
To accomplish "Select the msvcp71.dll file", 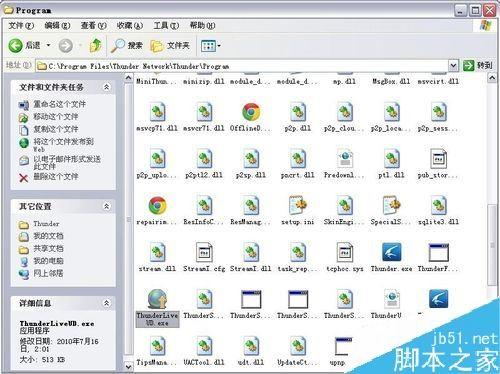I will tap(157, 117).
